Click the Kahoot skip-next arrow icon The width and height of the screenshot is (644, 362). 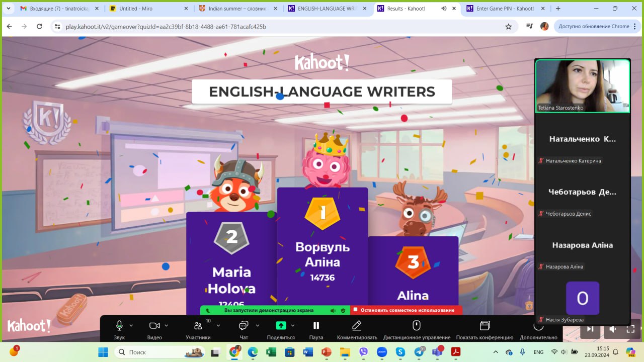click(x=591, y=329)
